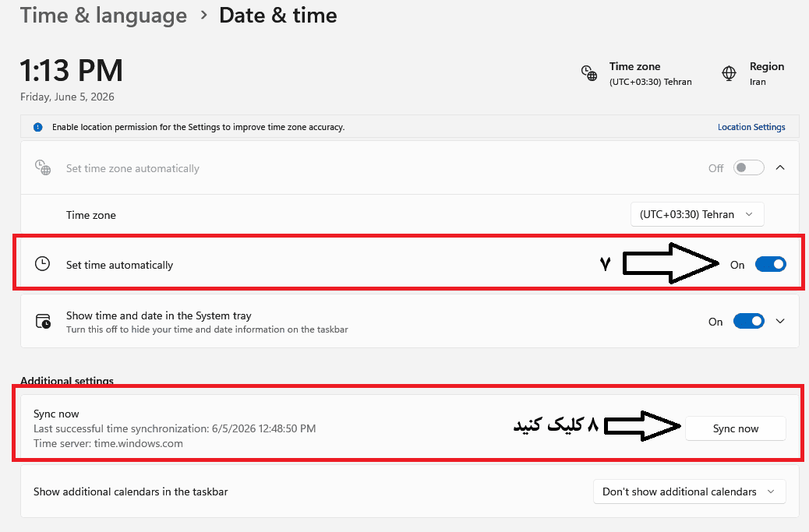The width and height of the screenshot is (809, 532).
Task: Go back to Time & language breadcrumb
Action: (x=103, y=16)
